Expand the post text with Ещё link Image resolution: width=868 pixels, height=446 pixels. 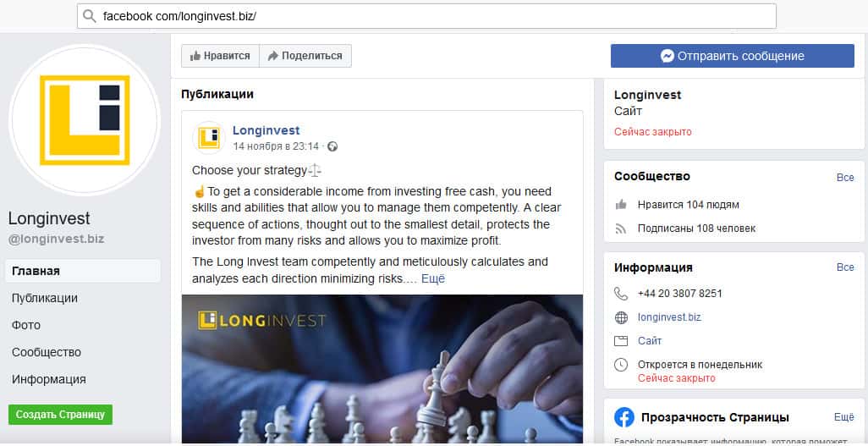433,278
